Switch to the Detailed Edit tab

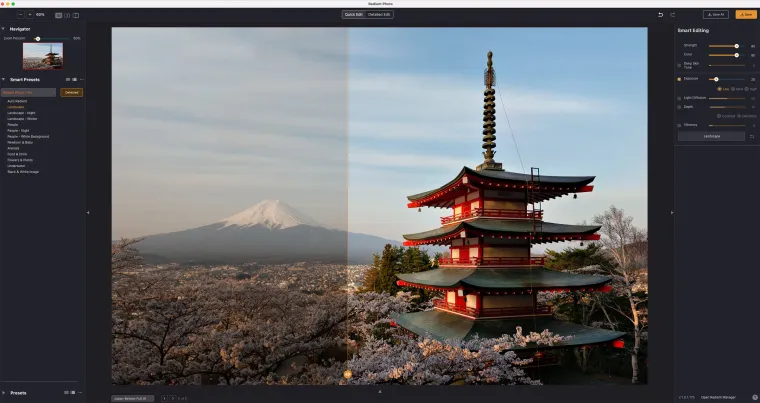point(380,15)
